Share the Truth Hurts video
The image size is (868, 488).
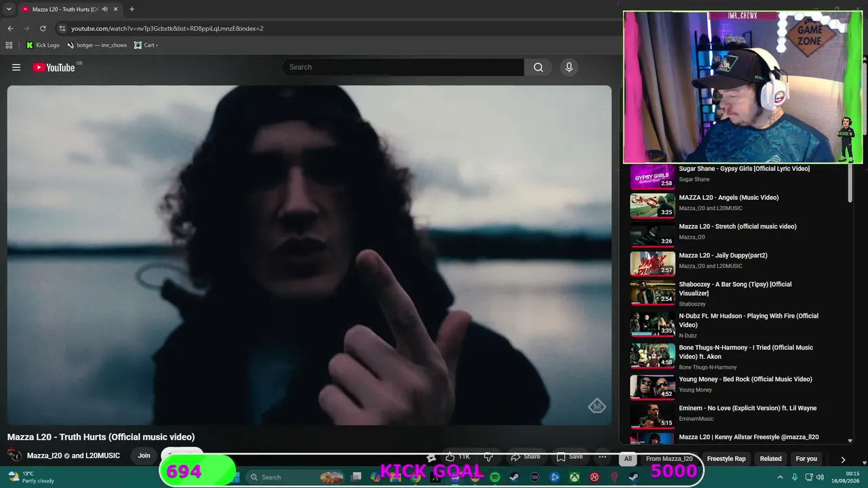point(526,457)
